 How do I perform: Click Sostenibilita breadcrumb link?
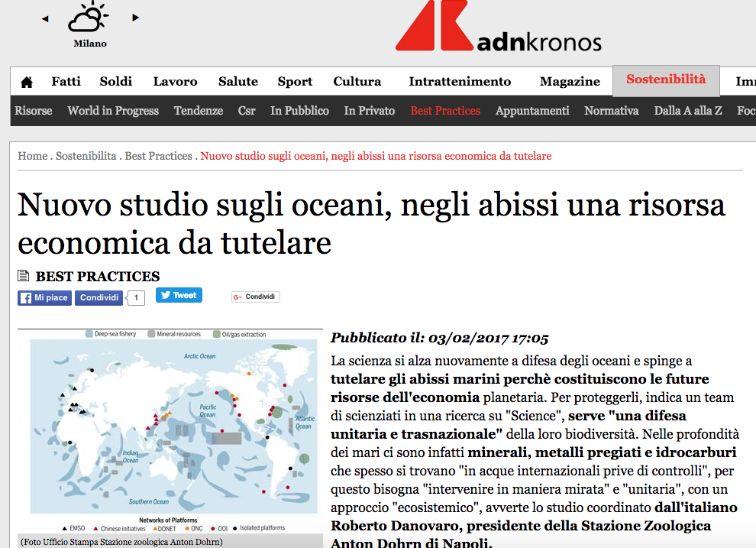[x=86, y=156]
